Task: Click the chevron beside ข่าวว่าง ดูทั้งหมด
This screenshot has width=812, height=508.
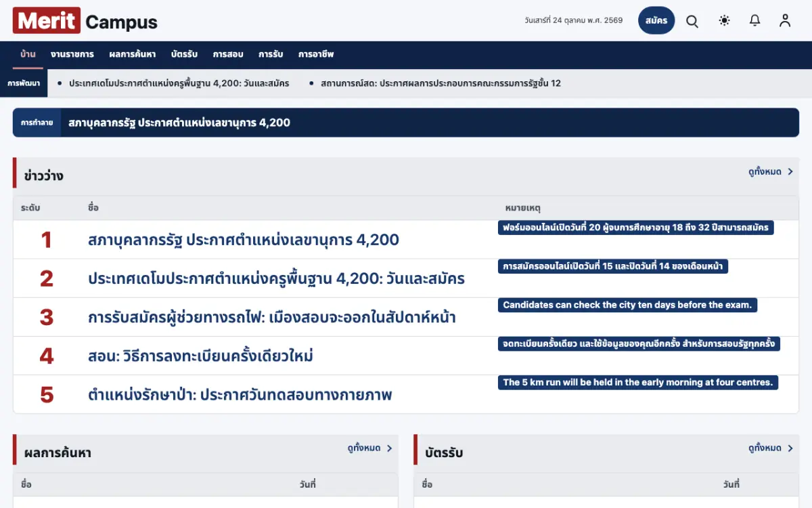Action: [790, 172]
